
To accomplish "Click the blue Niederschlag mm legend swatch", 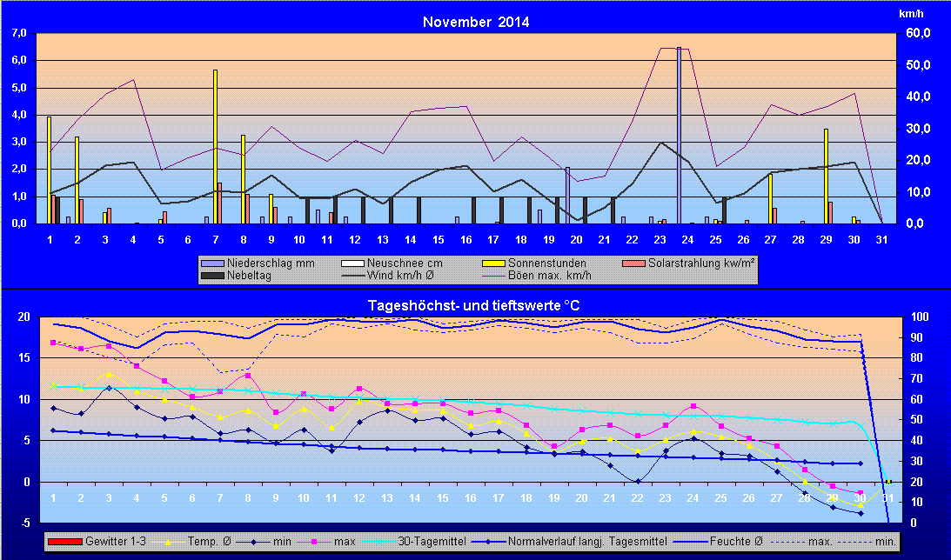I will pyautogui.click(x=213, y=263).
